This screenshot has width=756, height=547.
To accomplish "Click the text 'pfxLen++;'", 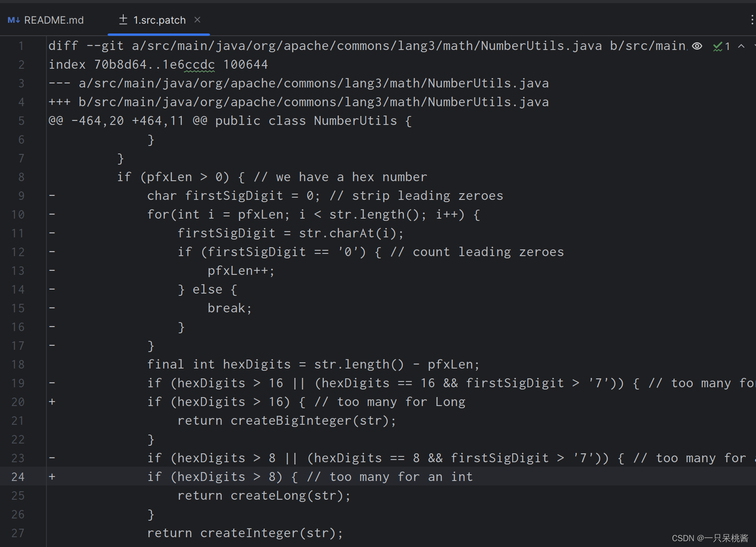I will tap(241, 271).
